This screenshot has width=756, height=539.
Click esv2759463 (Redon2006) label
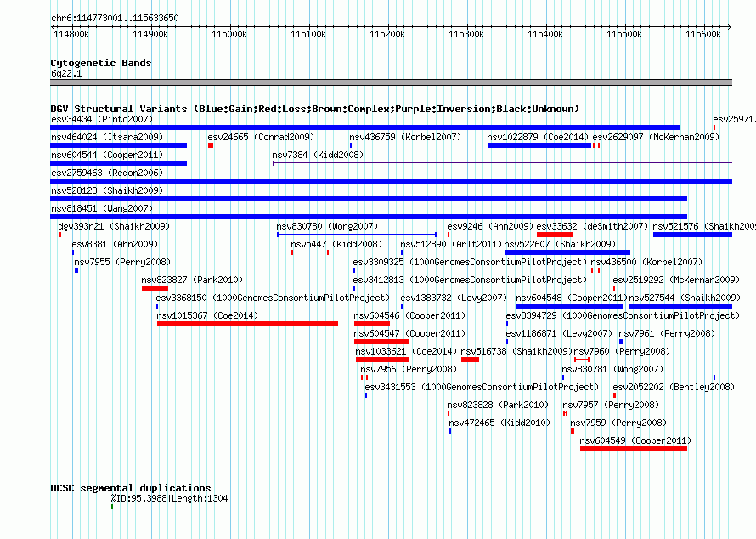(107, 173)
